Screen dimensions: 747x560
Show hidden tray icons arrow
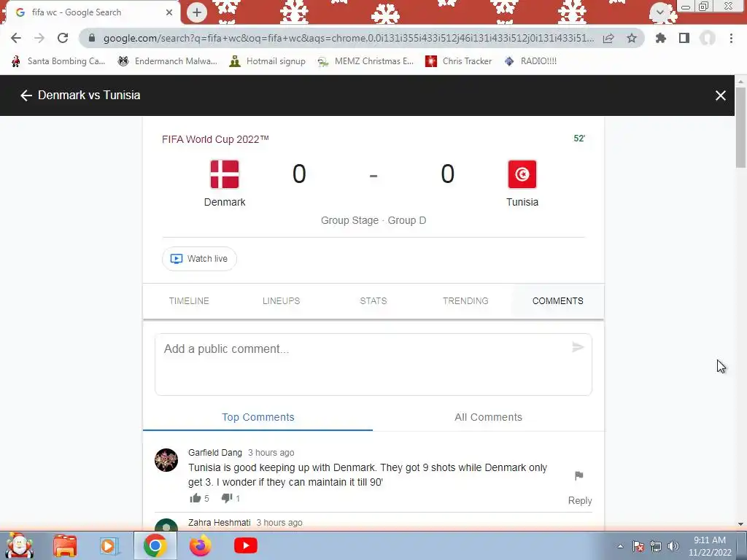pos(620,546)
